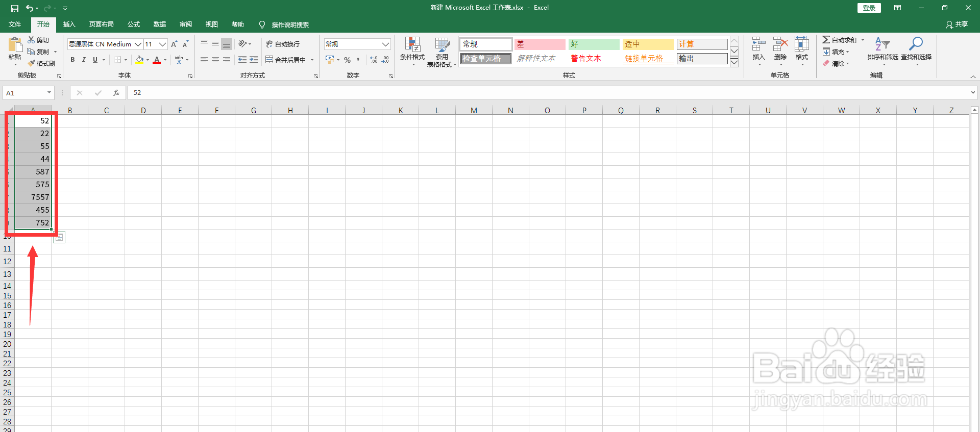Switch to Formulas (公式) tab
The height and width of the screenshot is (432, 980).
[134, 24]
